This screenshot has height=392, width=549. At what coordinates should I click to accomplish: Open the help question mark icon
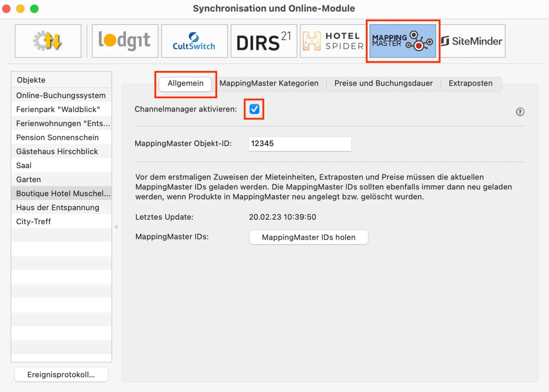pyautogui.click(x=520, y=112)
